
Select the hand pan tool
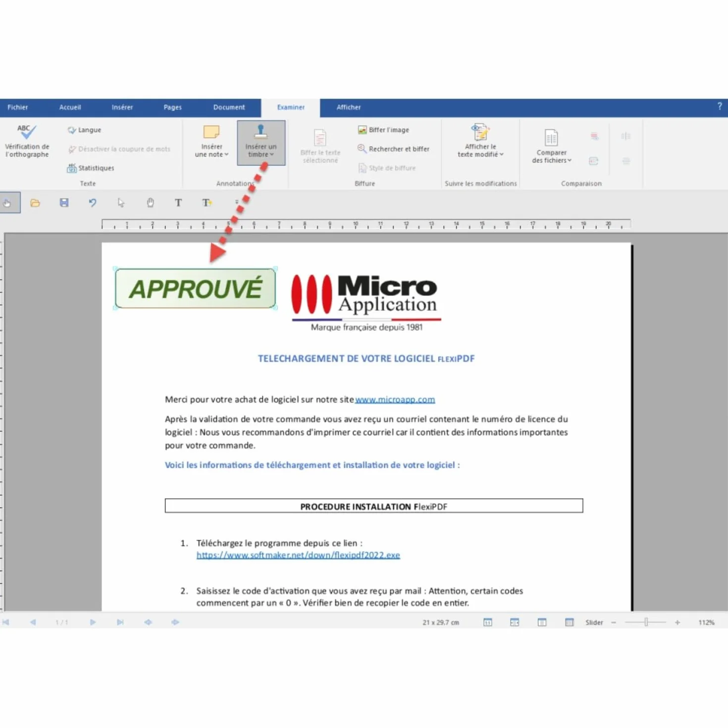tap(150, 203)
